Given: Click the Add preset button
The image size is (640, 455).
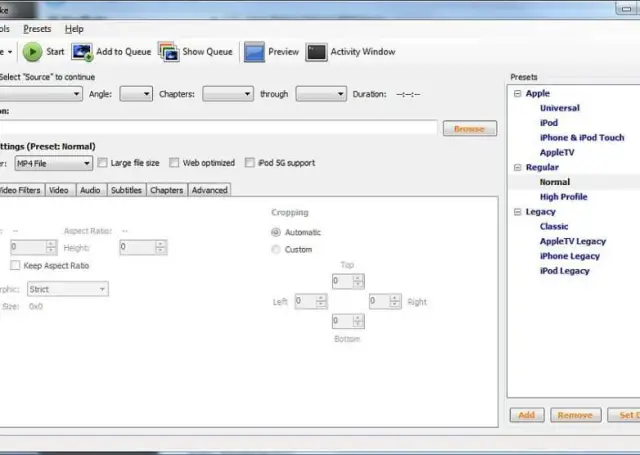Looking at the screenshot, I should [526, 415].
